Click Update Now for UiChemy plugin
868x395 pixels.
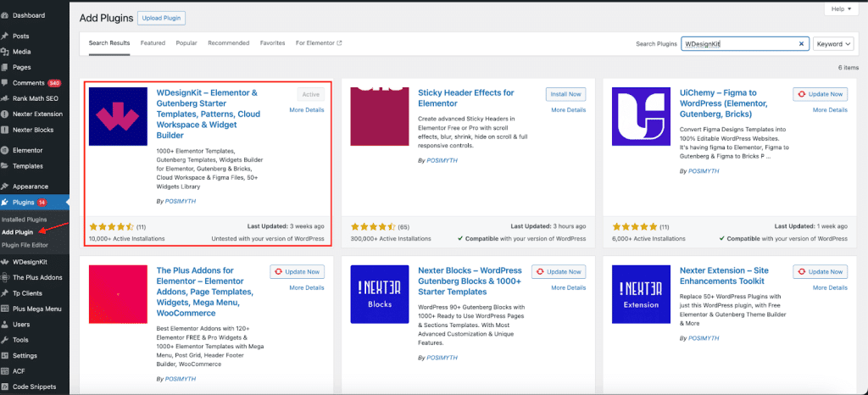pyautogui.click(x=820, y=94)
